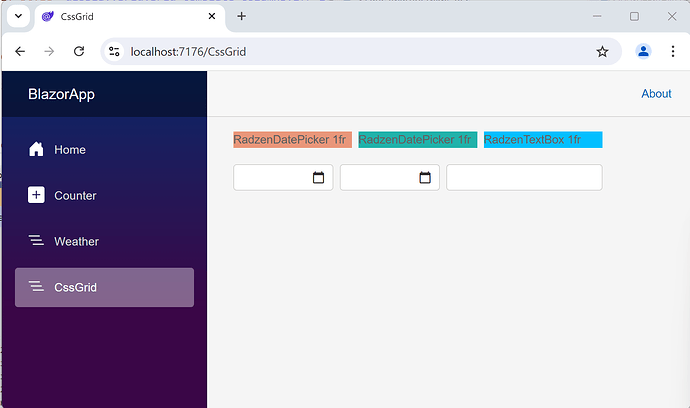Go back to previous page
The image size is (690, 408).
(21, 52)
